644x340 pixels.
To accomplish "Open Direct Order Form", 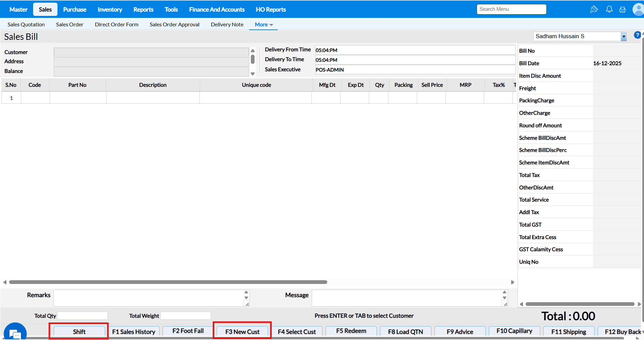I will [x=117, y=24].
